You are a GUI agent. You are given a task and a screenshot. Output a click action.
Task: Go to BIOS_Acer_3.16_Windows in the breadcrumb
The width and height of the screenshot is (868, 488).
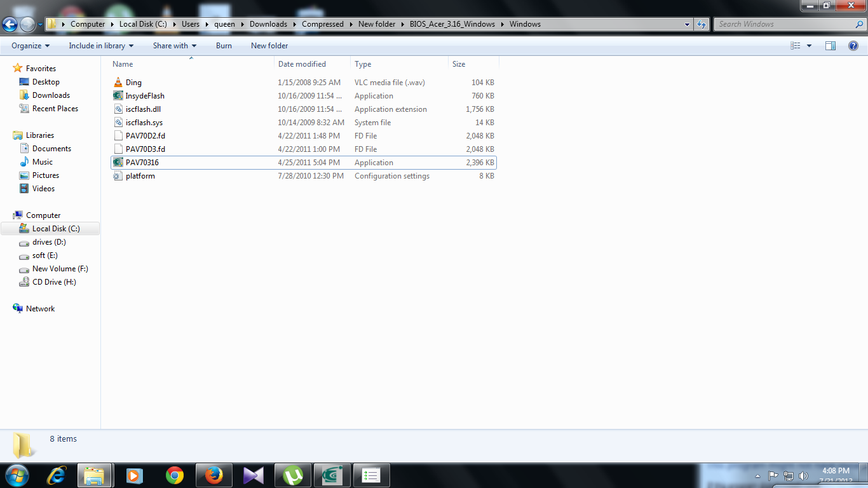tap(451, 24)
